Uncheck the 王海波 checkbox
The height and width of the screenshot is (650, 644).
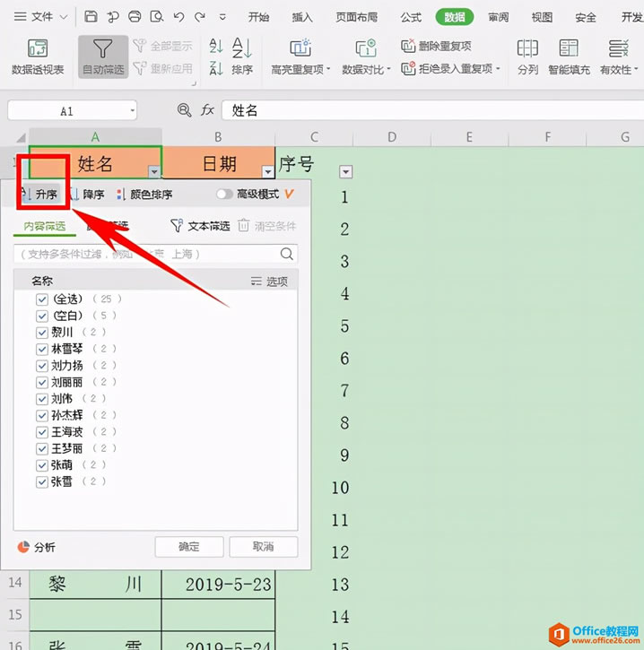point(42,432)
